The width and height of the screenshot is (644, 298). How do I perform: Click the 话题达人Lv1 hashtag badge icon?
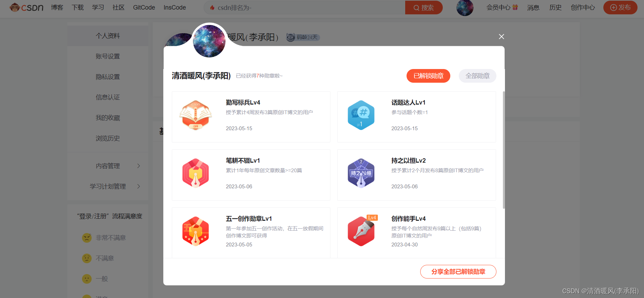pos(361,115)
